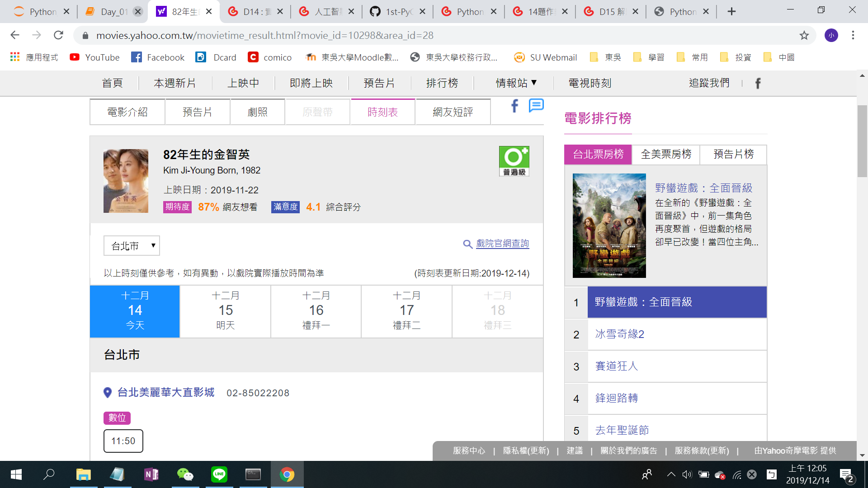The height and width of the screenshot is (488, 868).
Task: Open the 去年聖誕節 ranking link
Action: coord(622,430)
